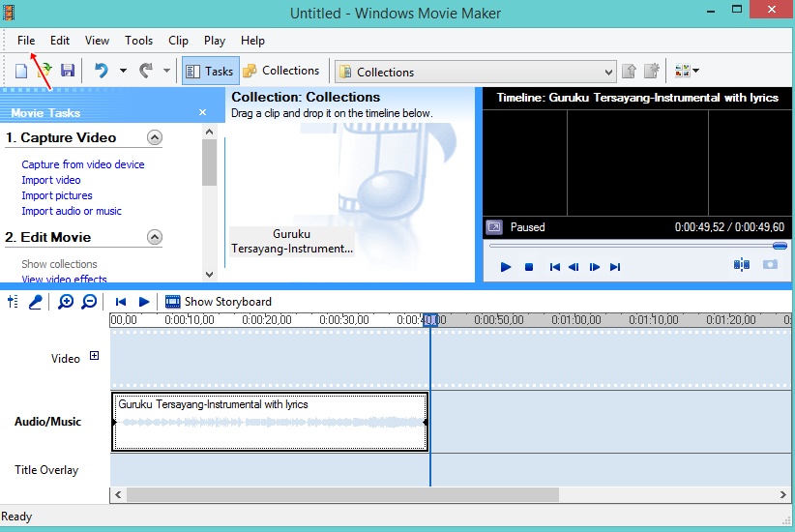Undo the last action
The height and width of the screenshot is (532, 795).
[102, 71]
